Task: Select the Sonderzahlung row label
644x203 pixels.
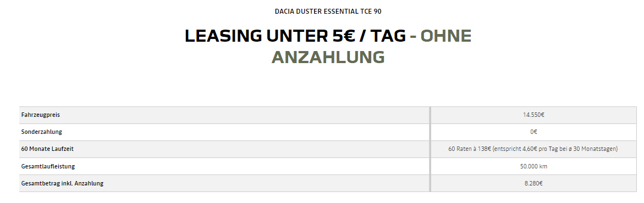Action: pos(41,132)
